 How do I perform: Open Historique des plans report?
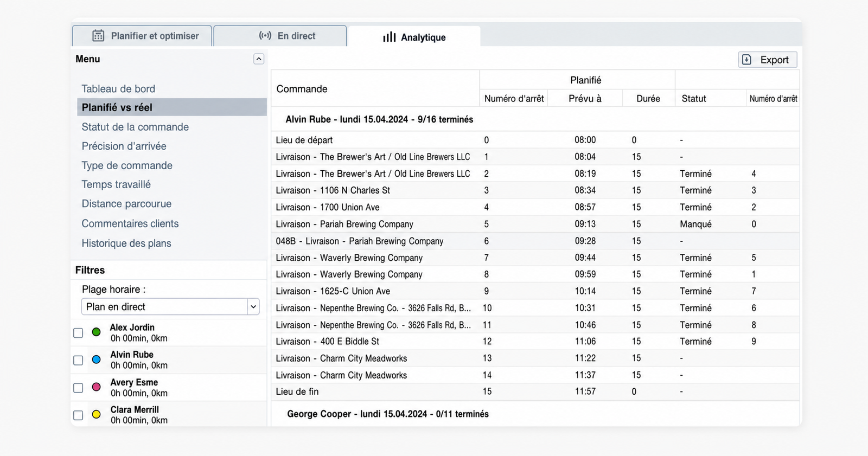[x=126, y=243]
